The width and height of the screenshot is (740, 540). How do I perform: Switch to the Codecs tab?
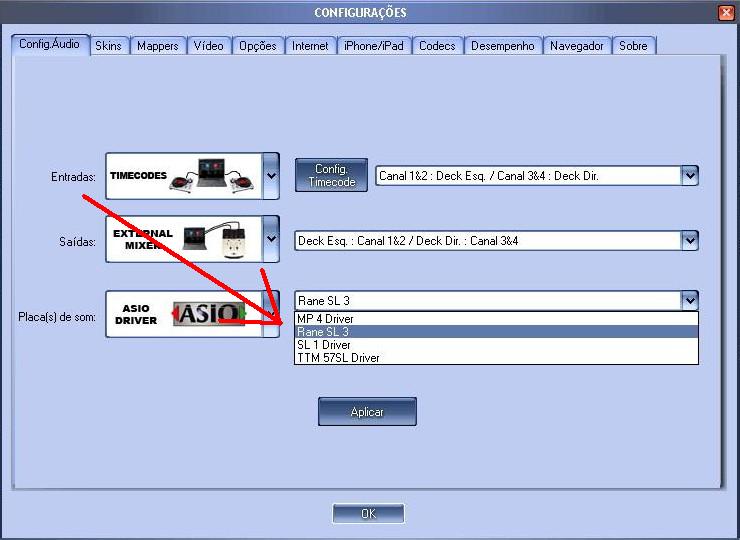[438, 46]
